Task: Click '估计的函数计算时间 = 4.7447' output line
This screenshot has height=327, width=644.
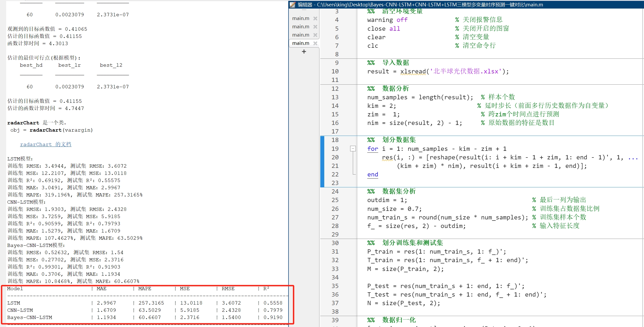Action: click(46, 108)
